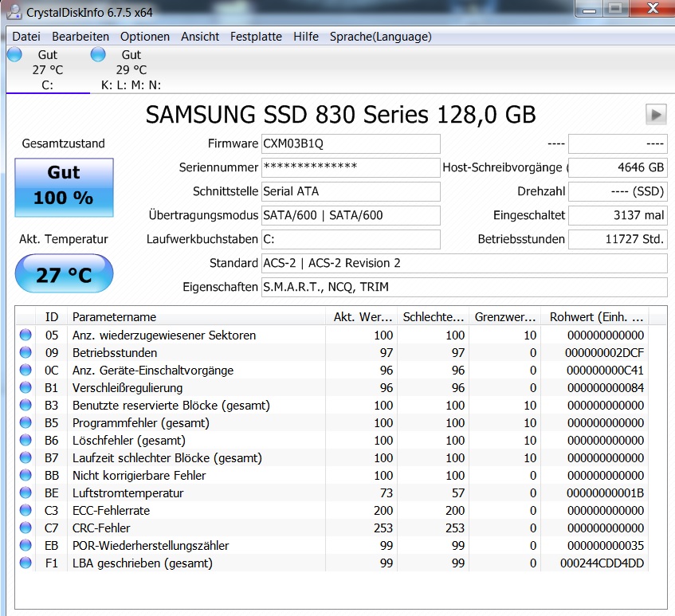The width and height of the screenshot is (675, 616).
Task: Click the Firmware field CXM03B1Q
Action: pyautogui.click(x=351, y=143)
